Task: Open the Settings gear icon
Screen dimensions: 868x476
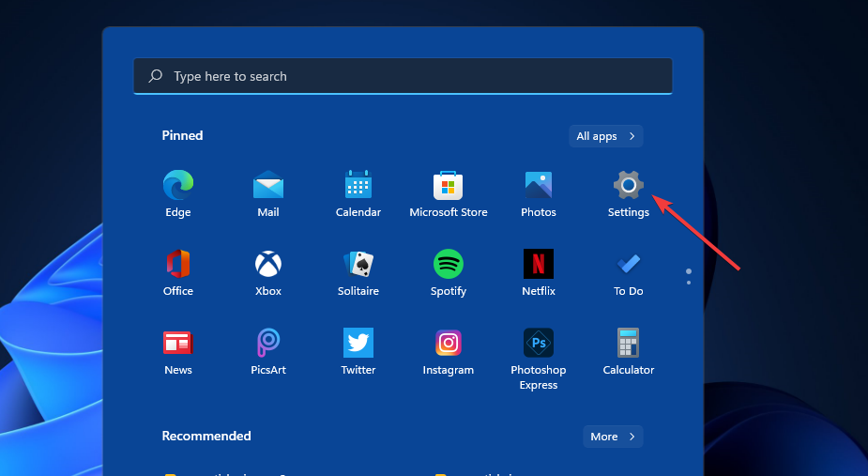Action: pos(629,185)
